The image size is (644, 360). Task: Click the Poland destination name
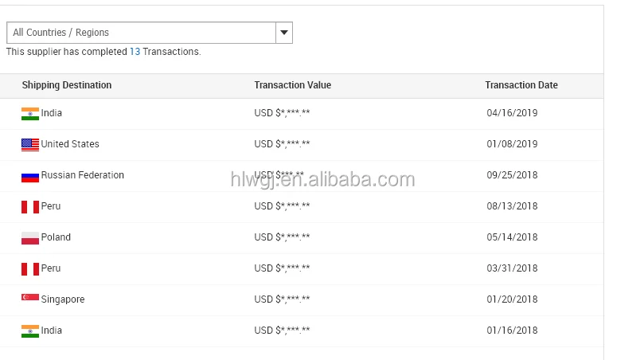point(56,237)
